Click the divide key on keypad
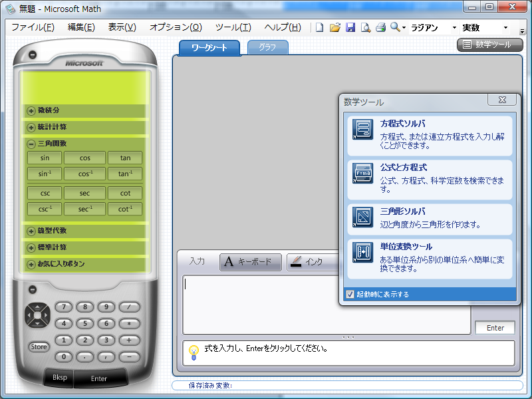Screen dimensions: 532x399 point(129,307)
